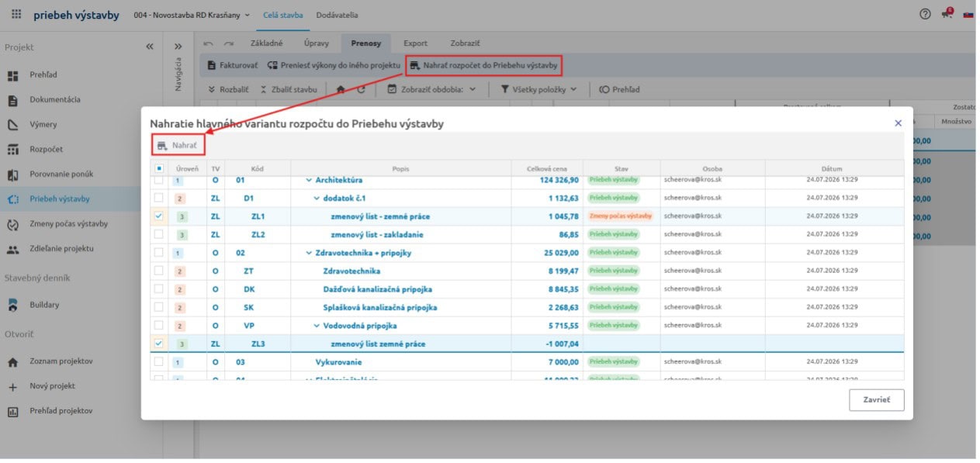The image size is (980, 463).
Task: Expand the Navigácia panel arrows
Action: coord(178,47)
